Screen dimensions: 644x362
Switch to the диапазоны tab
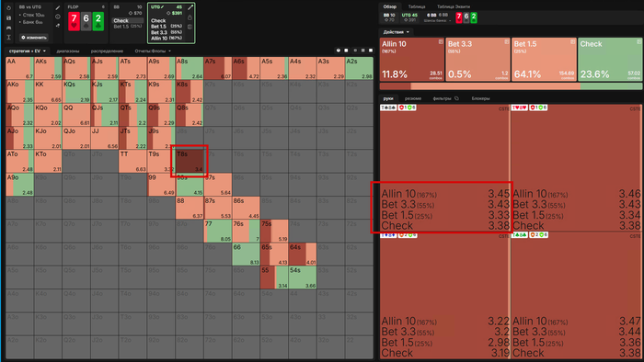coord(68,51)
